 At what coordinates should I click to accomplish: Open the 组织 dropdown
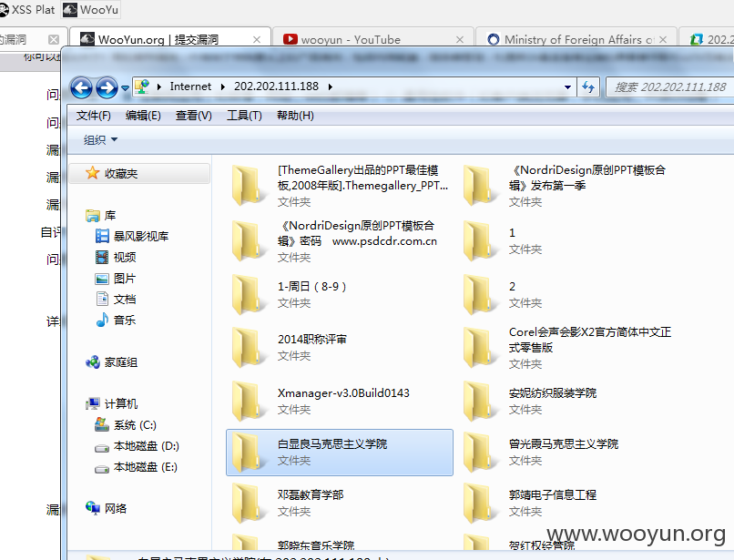pyautogui.click(x=100, y=140)
